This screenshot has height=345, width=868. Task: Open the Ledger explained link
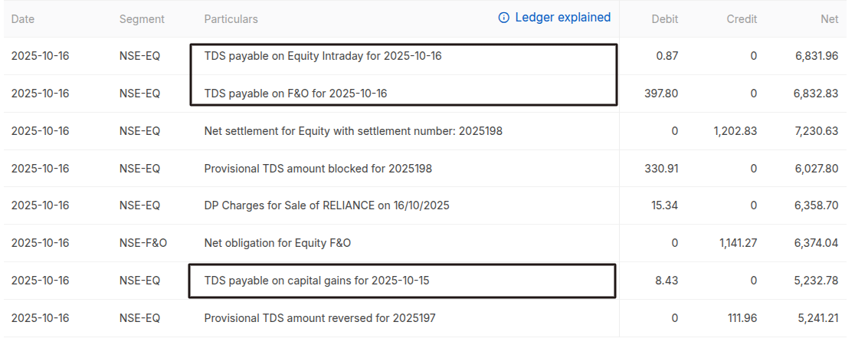pos(562,18)
